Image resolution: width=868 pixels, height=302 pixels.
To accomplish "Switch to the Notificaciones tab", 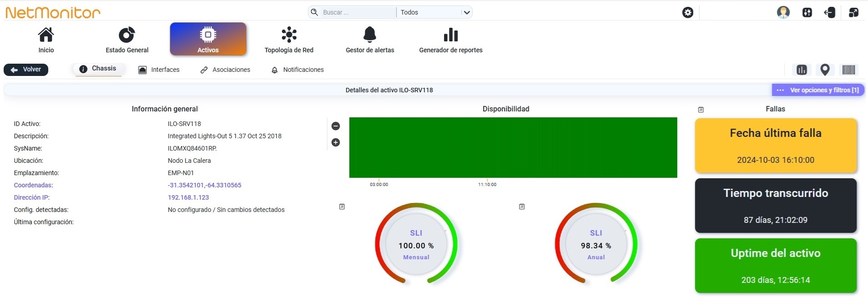I will (297, 70).
